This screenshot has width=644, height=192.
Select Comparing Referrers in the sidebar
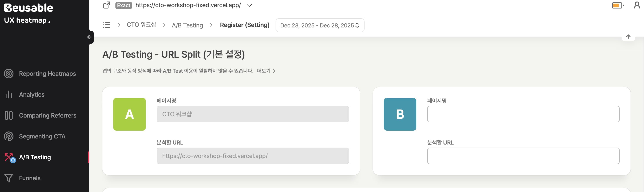[x=48, y=115]
